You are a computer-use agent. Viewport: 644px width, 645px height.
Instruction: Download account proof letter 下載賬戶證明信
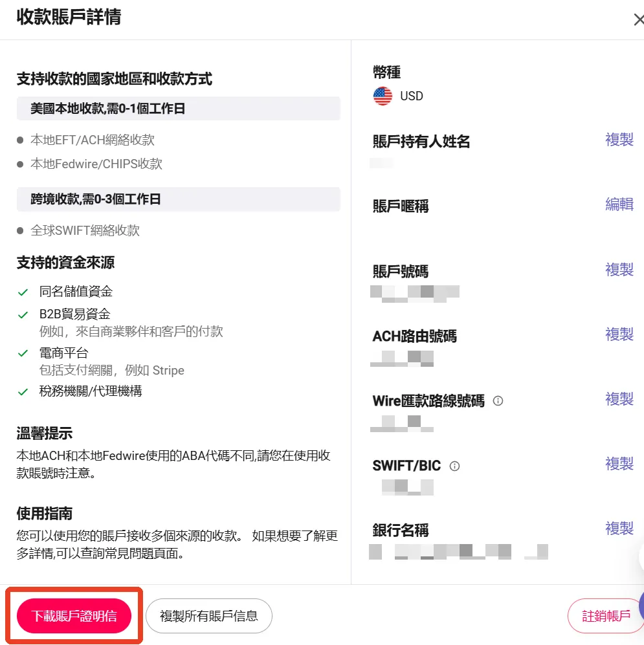click(74, 616)
